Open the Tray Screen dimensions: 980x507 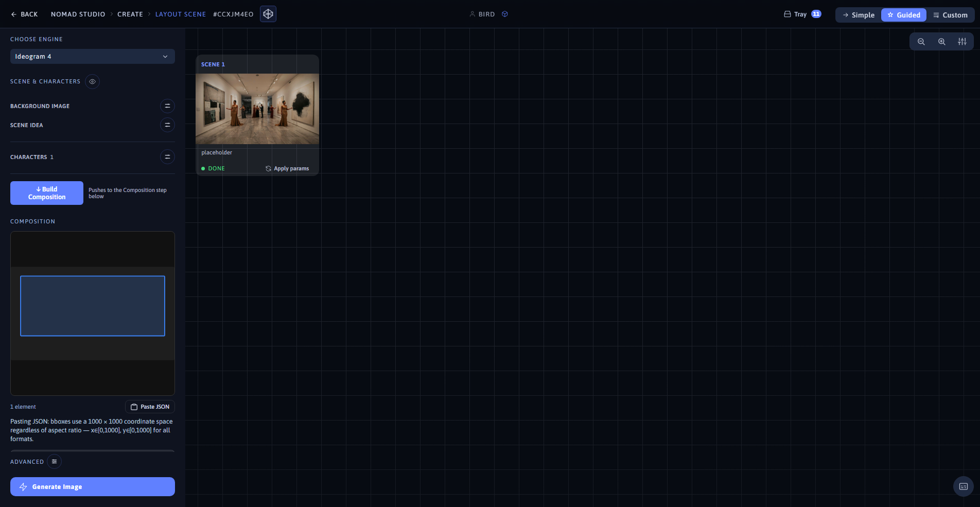tap(802, 14)
